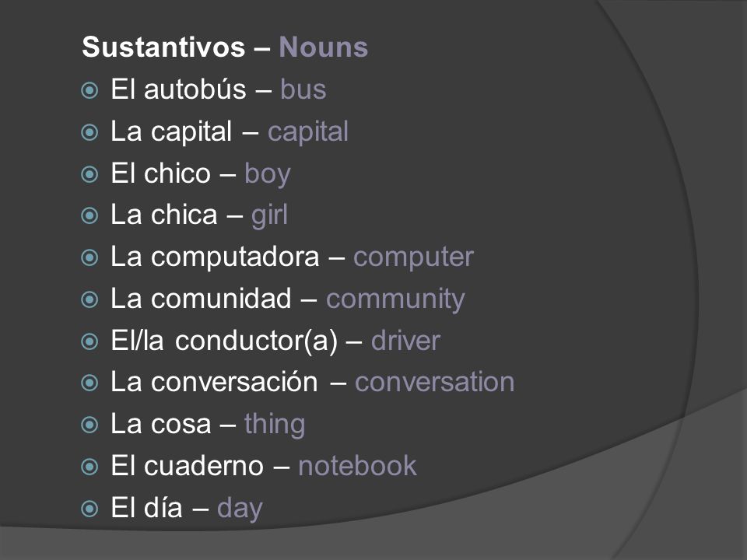Click the bullet icon beside La capital
Viewport: 747px width, 560px height.
(x=89, y=132)
